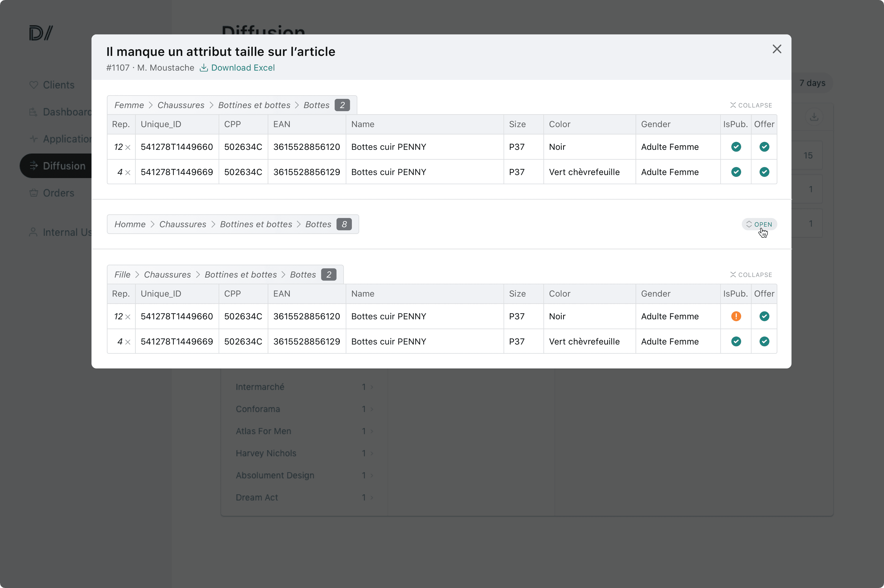Viewport: 884px width, 588px height.
Task: Collapse the Femme Bottes section
Action: pos(751,105)
